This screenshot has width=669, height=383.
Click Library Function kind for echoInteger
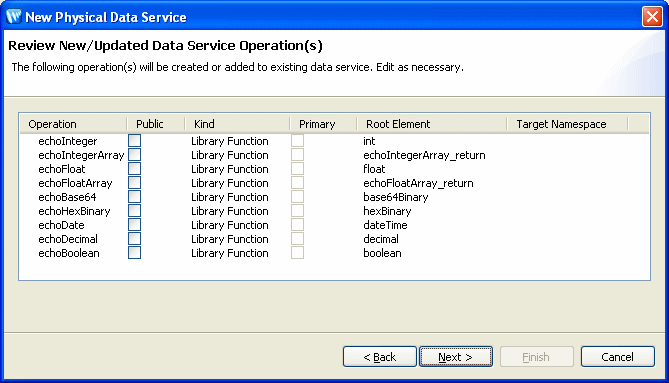[x=230, y=141]
